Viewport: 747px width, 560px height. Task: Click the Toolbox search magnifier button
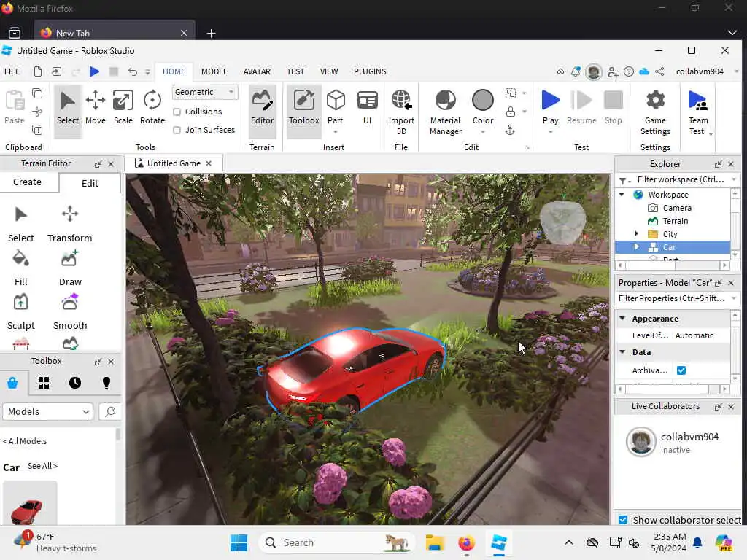[110, 411]
